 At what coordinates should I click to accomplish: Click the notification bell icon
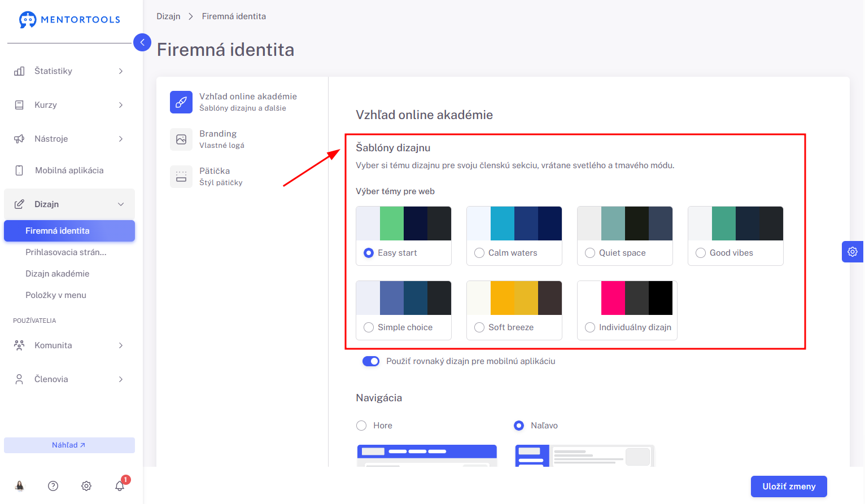point(120,485)
